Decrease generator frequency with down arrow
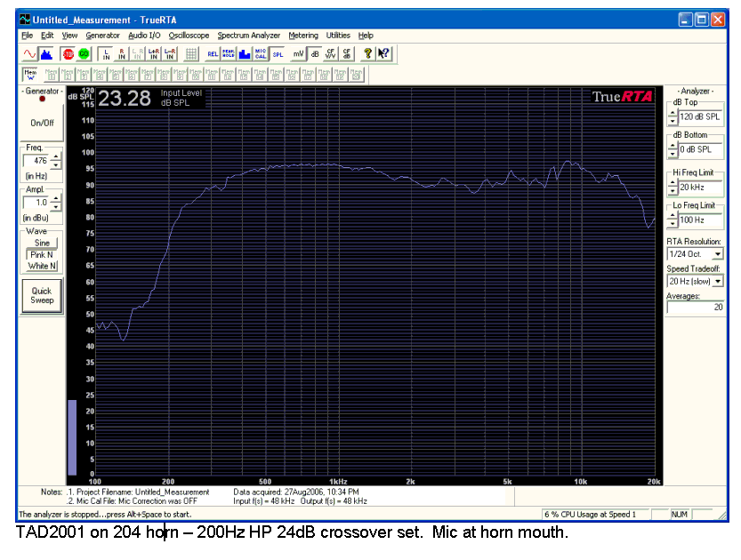The width and height of the screenshot is (741, 560). click(56, 165)
